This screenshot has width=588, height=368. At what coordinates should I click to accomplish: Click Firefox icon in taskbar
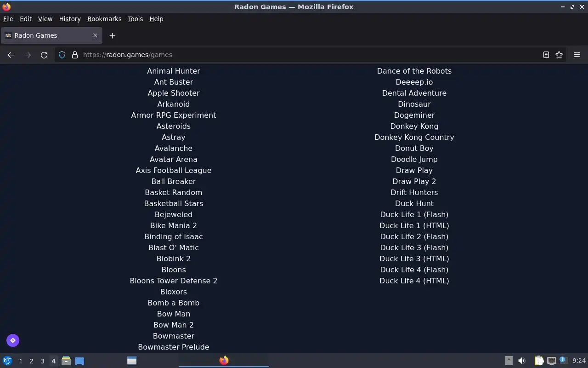click(224, 360)
